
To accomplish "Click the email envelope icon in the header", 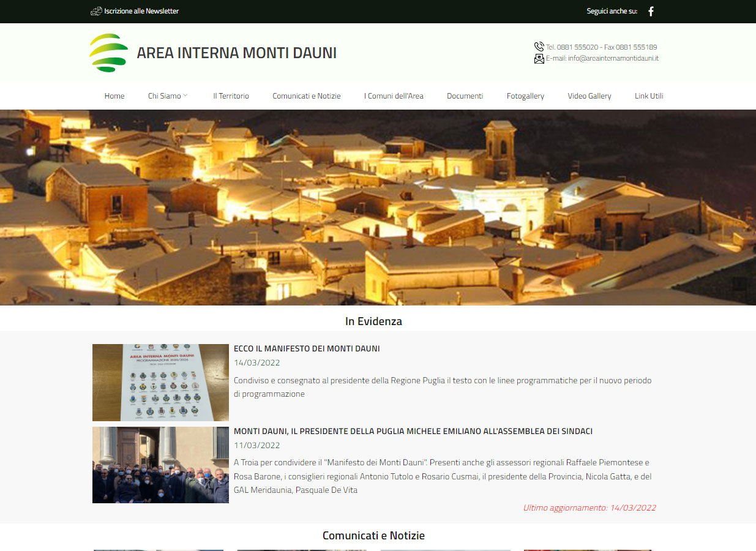I will pyautogui.click(x=539, y=59).
